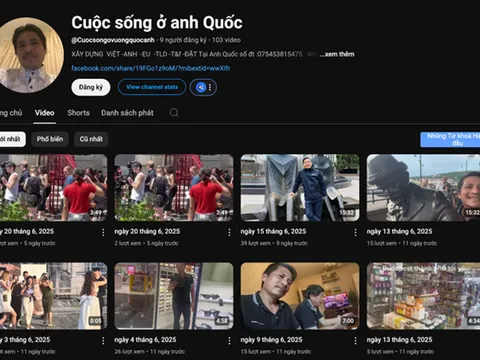Open the blue extension icon menu beside View channel stats
The width and height of the screenshot is (480, 360).
pos(203,87)
